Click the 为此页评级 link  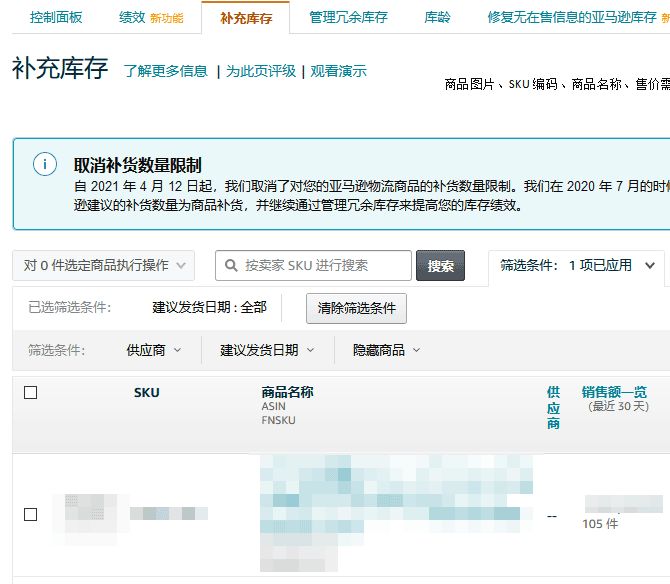click(260, 71)
